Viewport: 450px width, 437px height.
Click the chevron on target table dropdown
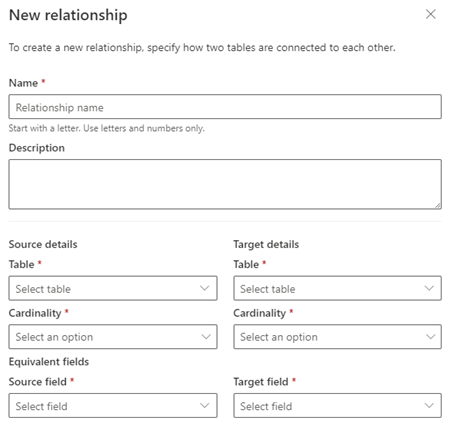coord(429,288)
